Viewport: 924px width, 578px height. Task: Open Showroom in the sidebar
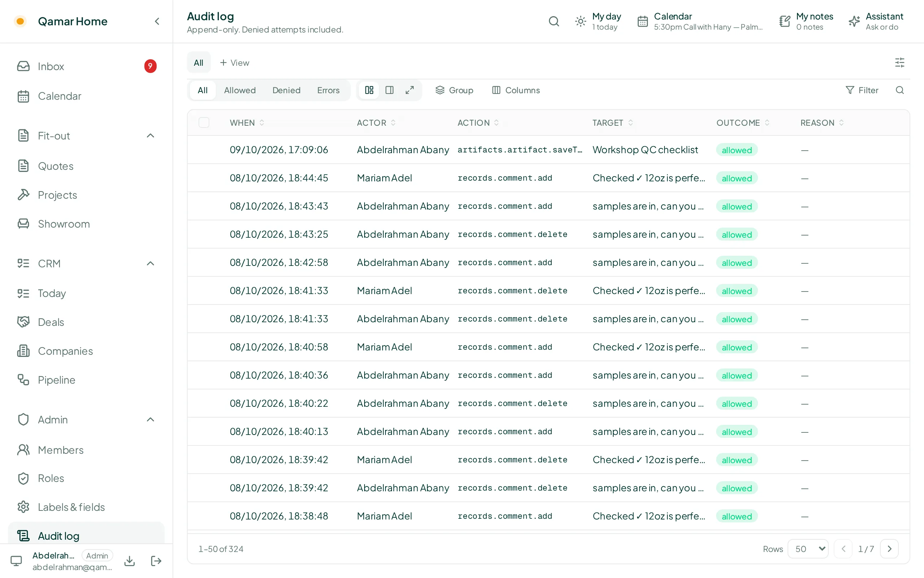pos(86,224)
